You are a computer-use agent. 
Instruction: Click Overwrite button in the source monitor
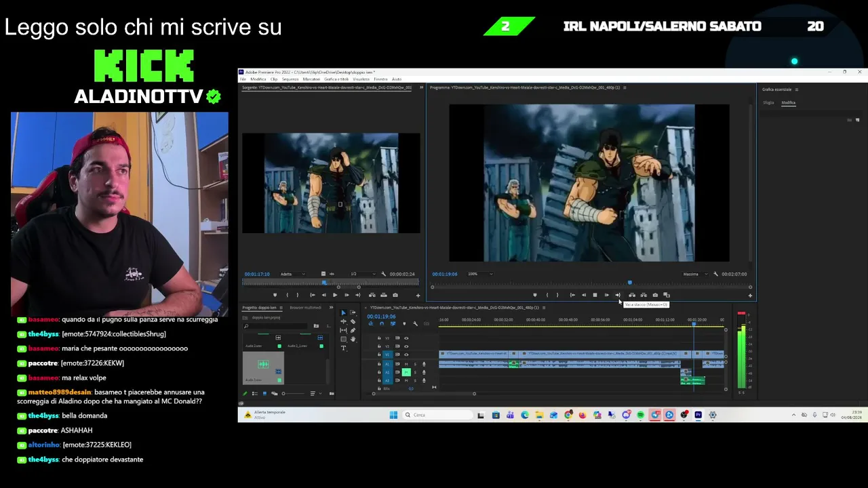pyautogui.click(x=383, y=295)
